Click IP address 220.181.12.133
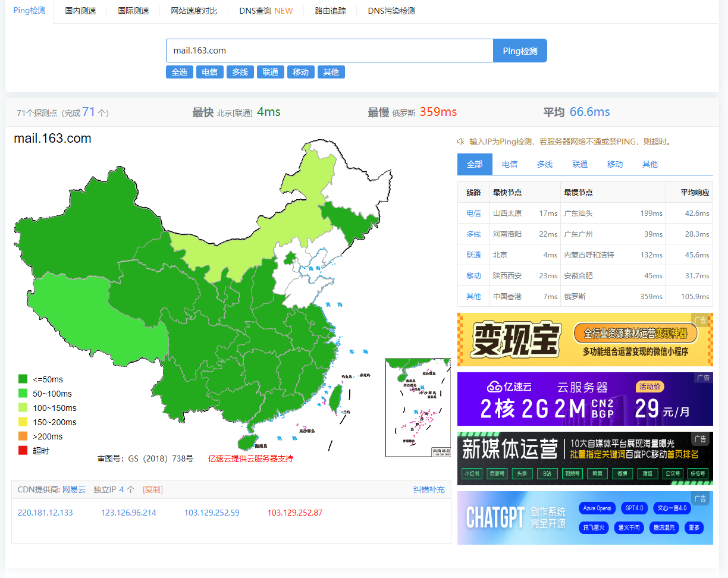Screen dimensions: 728x578 point(45,513)
